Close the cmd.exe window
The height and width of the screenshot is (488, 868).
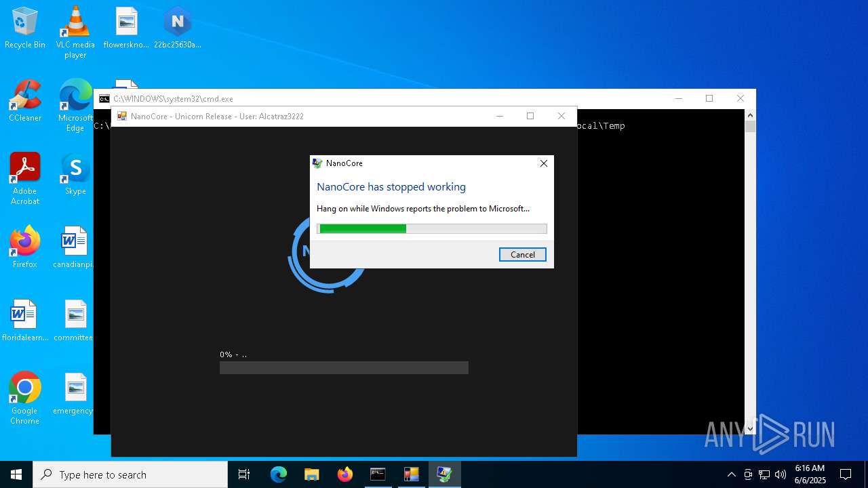tap(741, 99)
